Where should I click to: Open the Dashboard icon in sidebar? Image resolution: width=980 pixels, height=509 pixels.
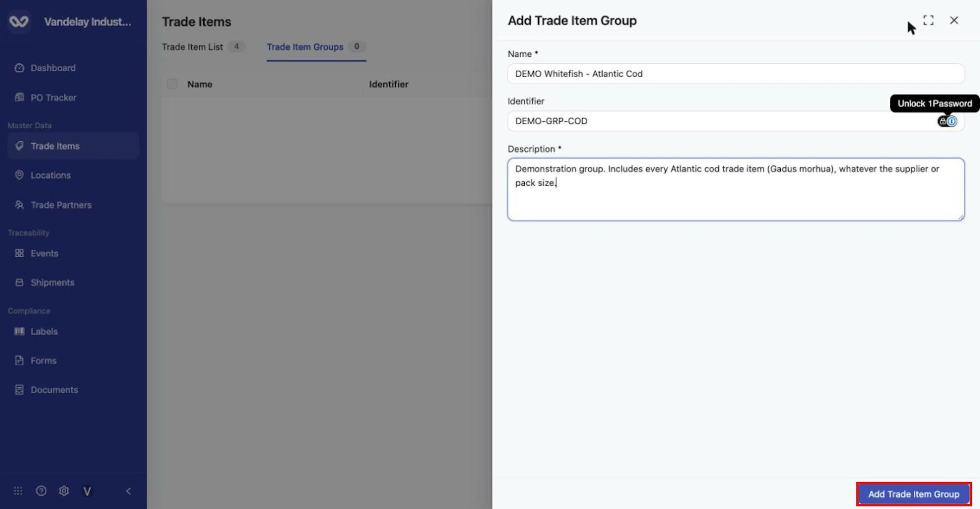click(x=19, y=68)
